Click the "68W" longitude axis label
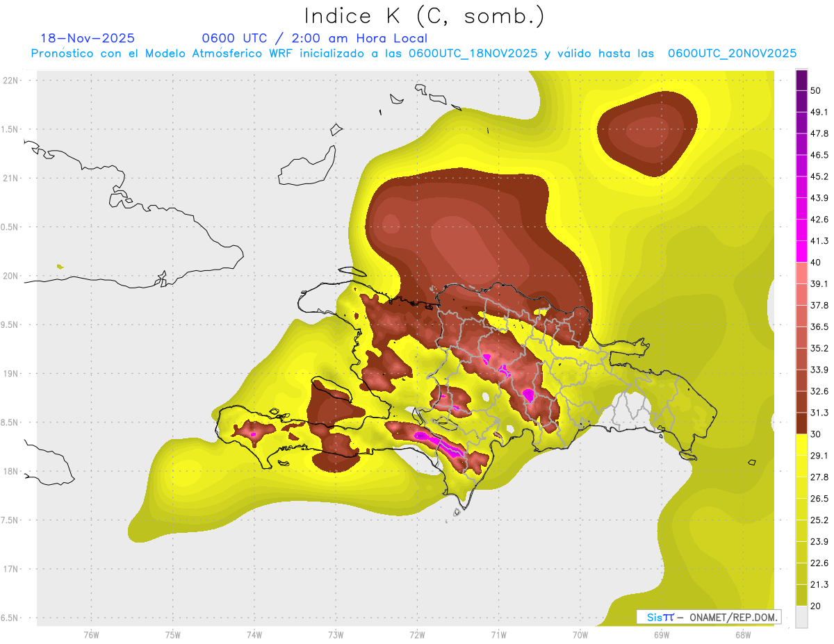The width and height of the screenshot is (834, 644). (742, 635)
